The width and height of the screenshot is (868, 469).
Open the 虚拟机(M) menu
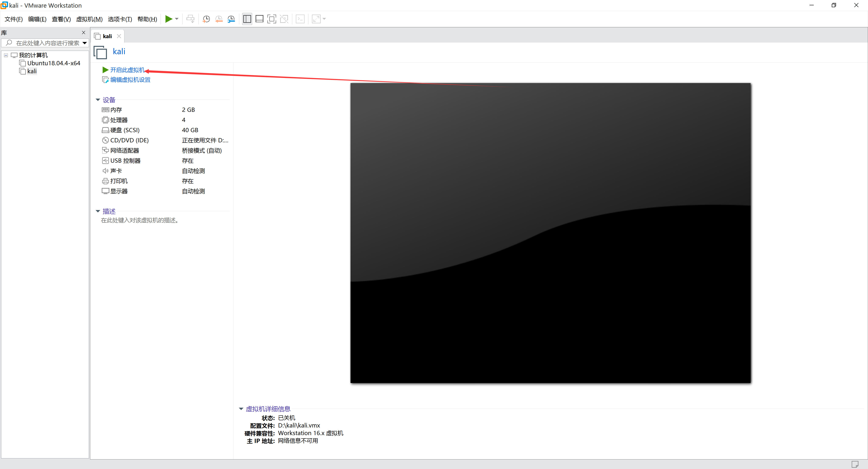pyautogui.click(x=89, y=19)
